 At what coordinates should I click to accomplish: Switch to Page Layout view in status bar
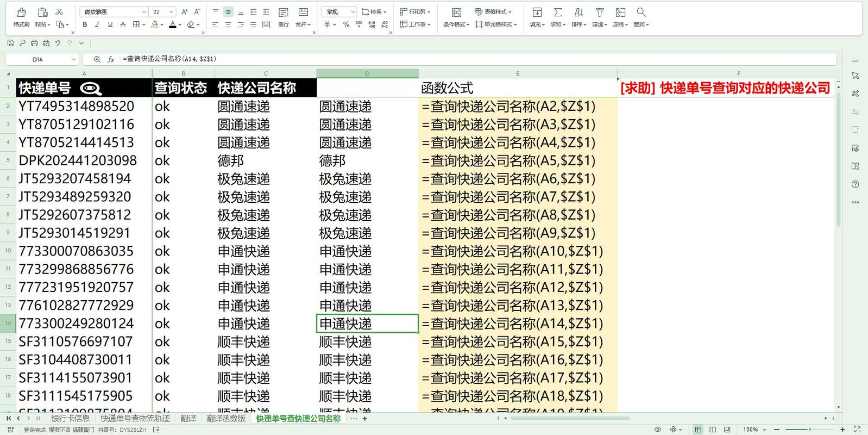click(713, 430)
